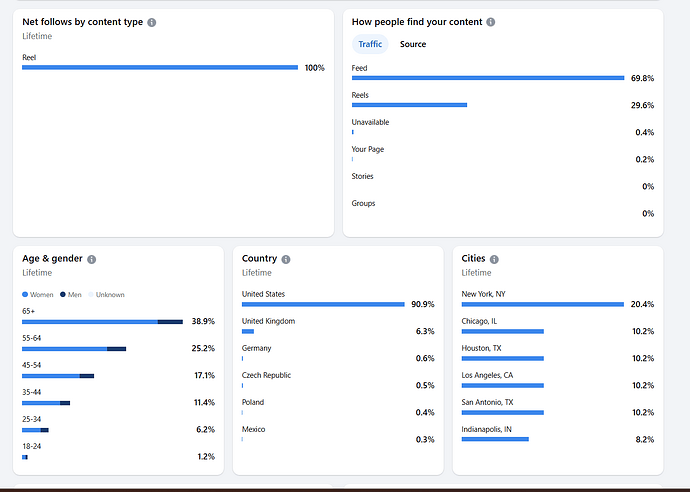Image resolution: width=690 pixels, height=492 pixels.
Task: Click the New York, NY bar
Action: click(542, 304)
